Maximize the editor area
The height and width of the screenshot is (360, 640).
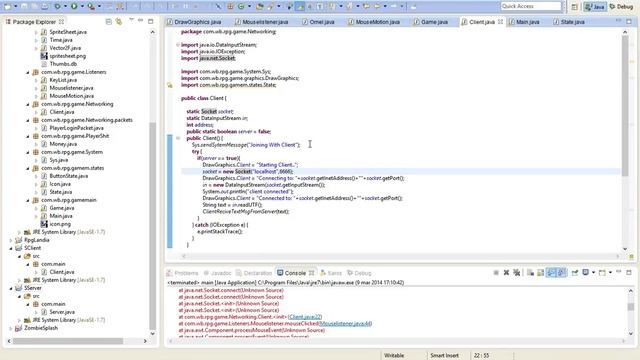click(x=629, y=21)
